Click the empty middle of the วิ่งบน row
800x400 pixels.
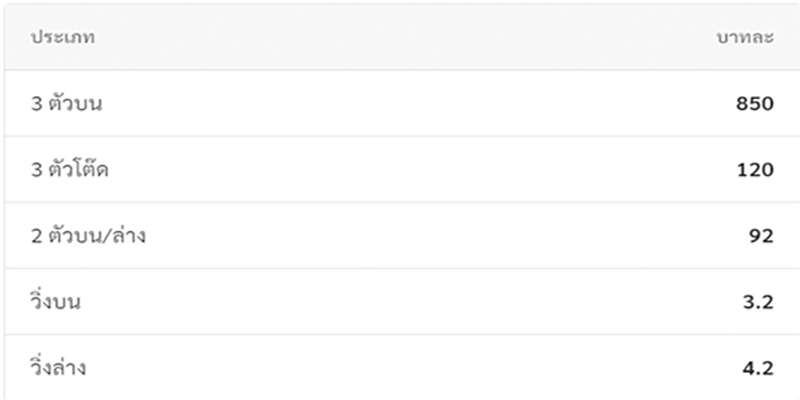tap(403, 302)
